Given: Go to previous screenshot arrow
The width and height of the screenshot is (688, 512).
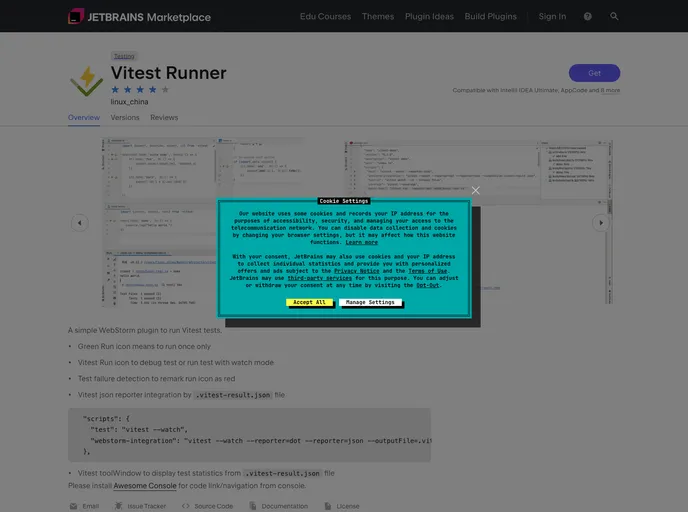Looking at the screenshot, I should (79, 223).
